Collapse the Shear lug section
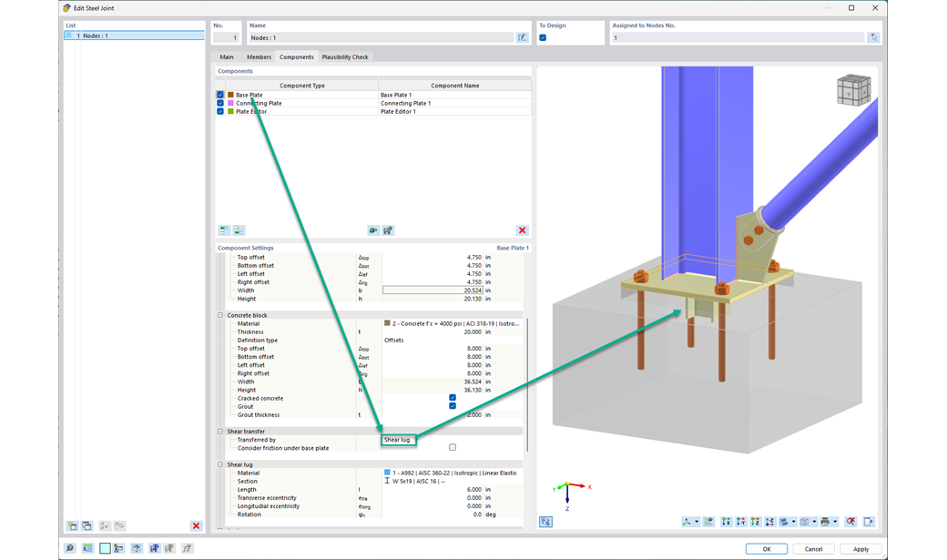This screenshot has height=560, width=947. [220, 464]
